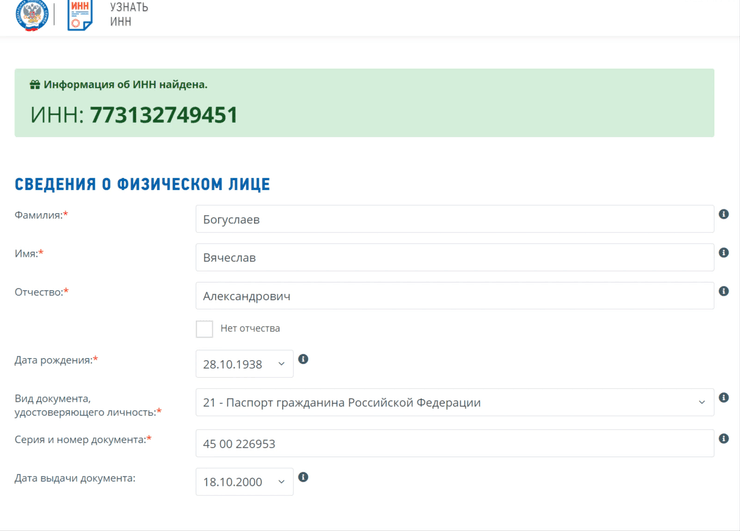The width and height of the screenshot is (740, 531).
Task: Open the Дата рождения date picker arrow
Action: [281, 364]
